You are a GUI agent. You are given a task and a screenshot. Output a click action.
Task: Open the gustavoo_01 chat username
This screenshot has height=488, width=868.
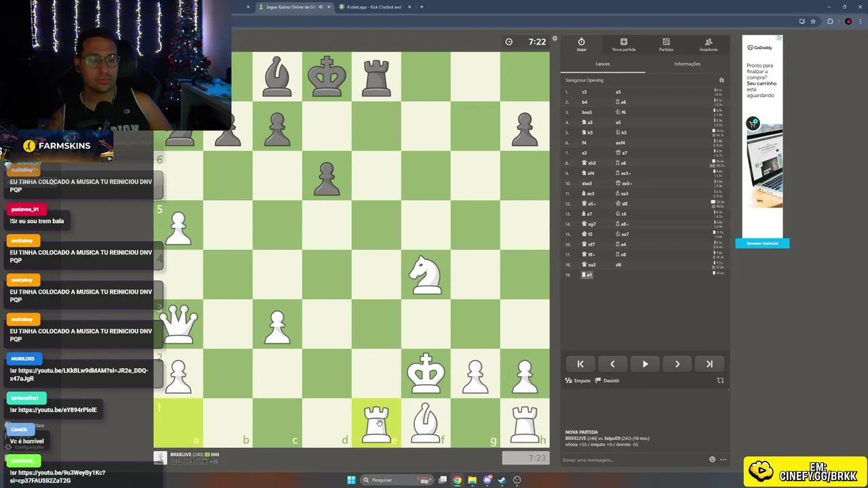coord(25,209)
